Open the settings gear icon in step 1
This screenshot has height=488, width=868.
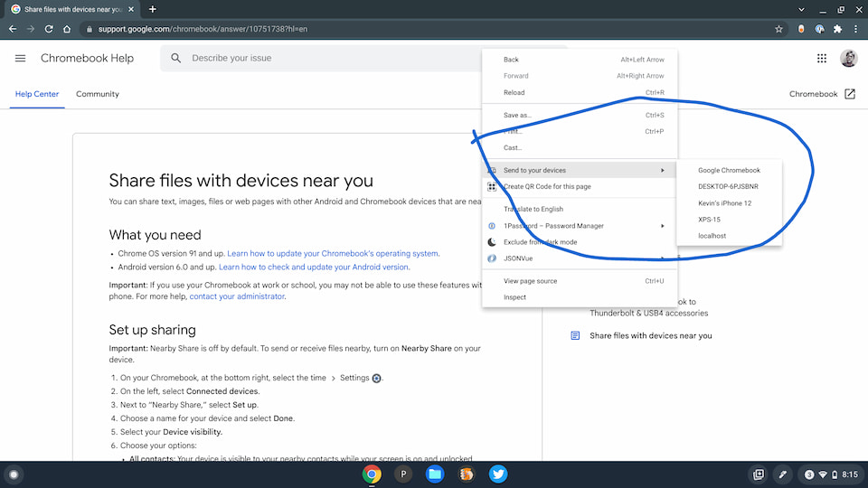pyautogui.click(x=376, y=379)
